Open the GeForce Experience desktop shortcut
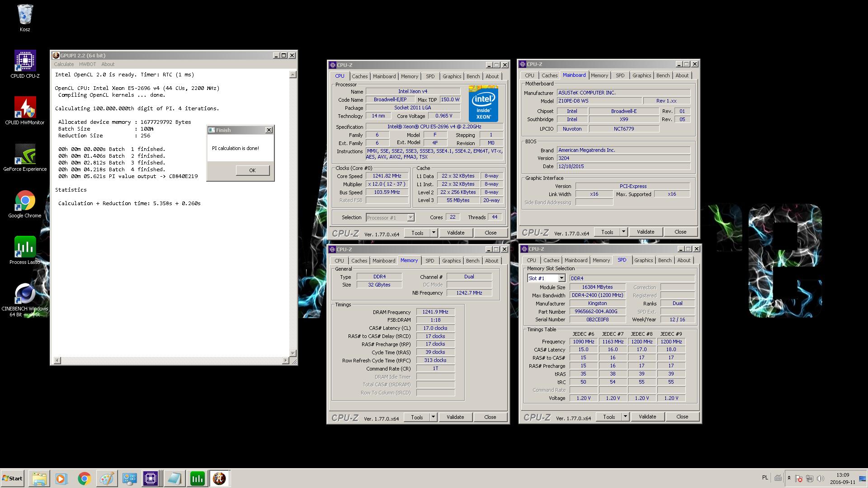Screen dimensions: 868x488 (25, 157)
